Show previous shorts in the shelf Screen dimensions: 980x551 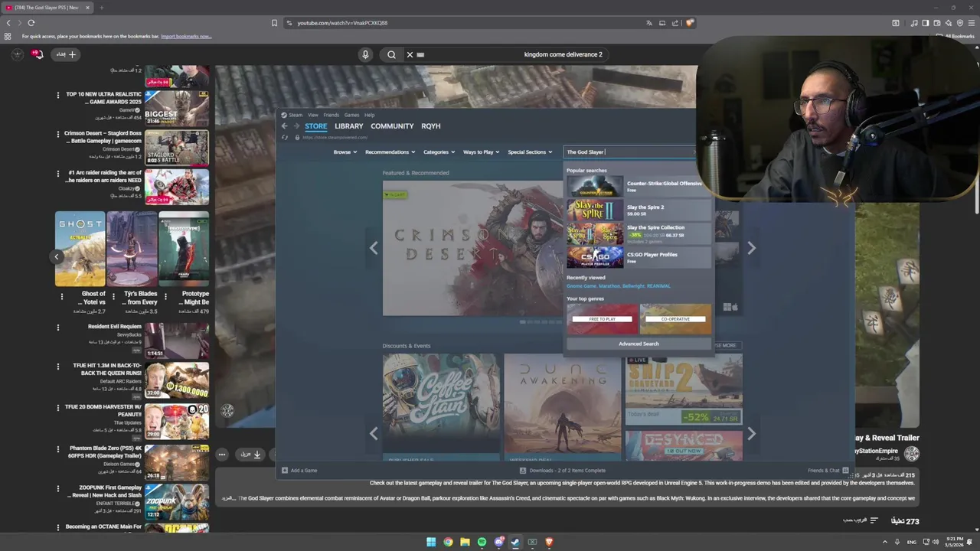tap(57, 257)
